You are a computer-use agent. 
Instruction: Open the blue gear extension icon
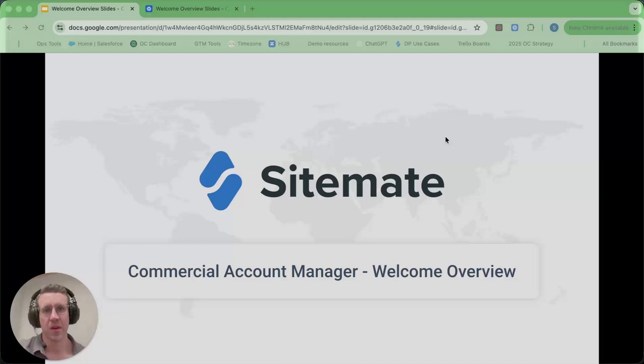click(x=515, y=28)
